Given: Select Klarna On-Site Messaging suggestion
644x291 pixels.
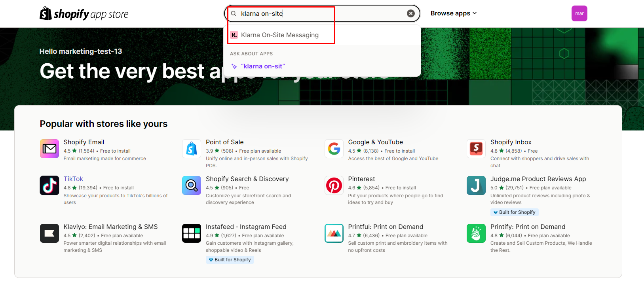Looking at the screenshot, I should [322, 35].
